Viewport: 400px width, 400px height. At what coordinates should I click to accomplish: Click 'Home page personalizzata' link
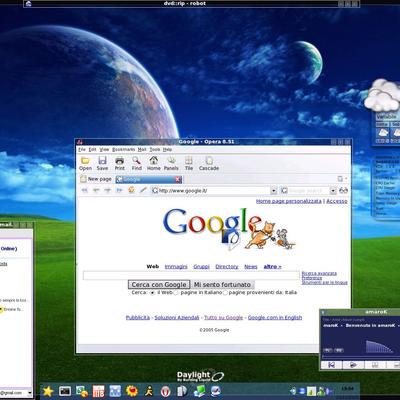tap(289, 201)
